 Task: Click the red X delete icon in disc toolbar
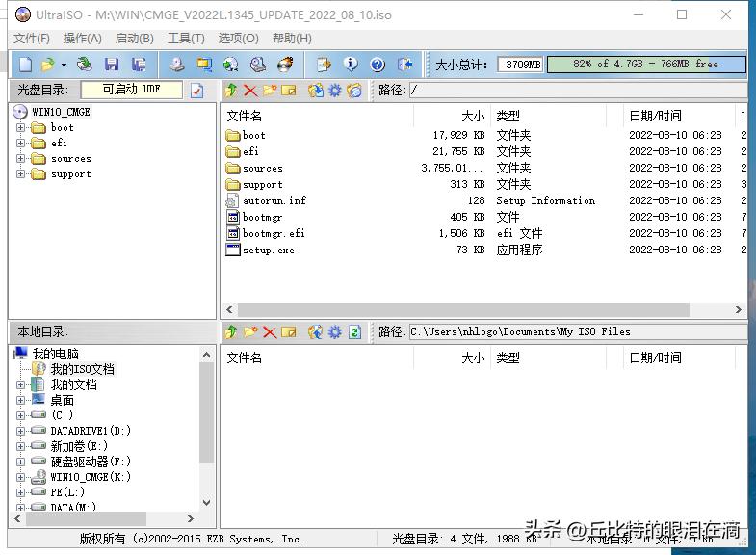[x=250, y=91]
